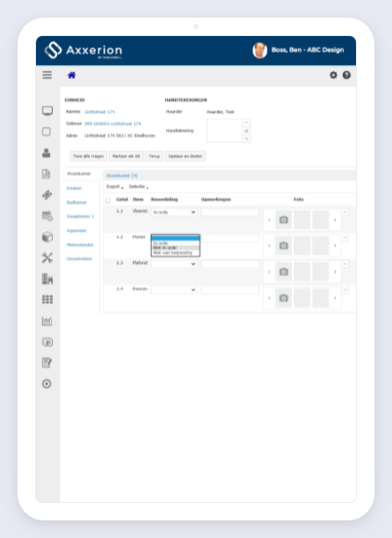Image resolution: width=392 pixels, height=538 pixels.
Task: Click the next photo arrow for Deuren
Action: tap(335, 298)
